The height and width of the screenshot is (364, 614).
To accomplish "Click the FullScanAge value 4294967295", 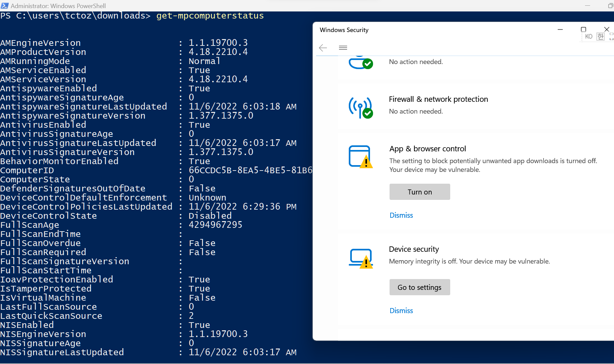I will (215, 225).
